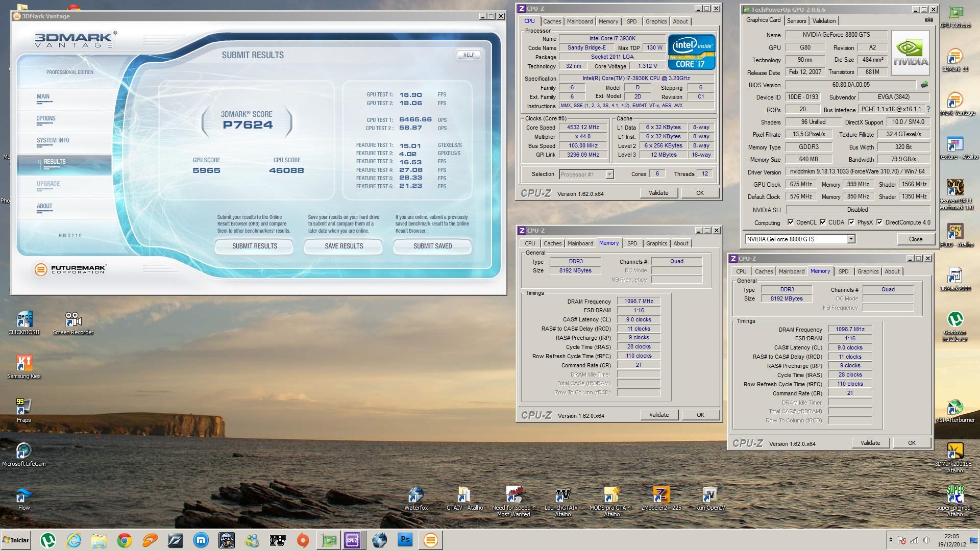Click OK in bottom-right CPU-Z window
This screenshot has width=980, height=551.
tap(912, 443)
